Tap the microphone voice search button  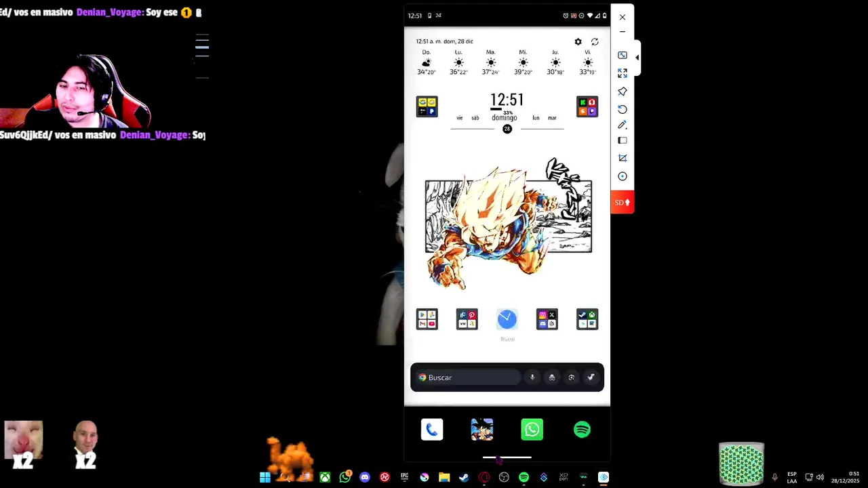click(532, 378)
